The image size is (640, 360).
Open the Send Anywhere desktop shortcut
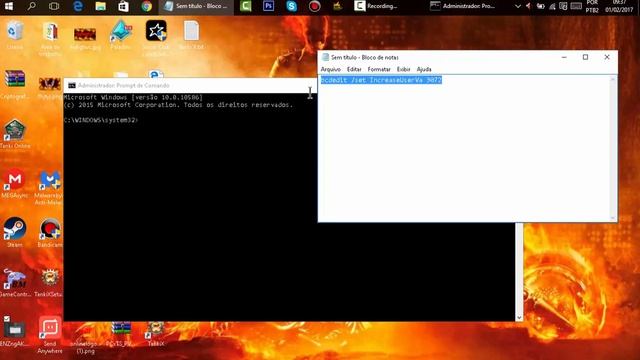(49, 335)
